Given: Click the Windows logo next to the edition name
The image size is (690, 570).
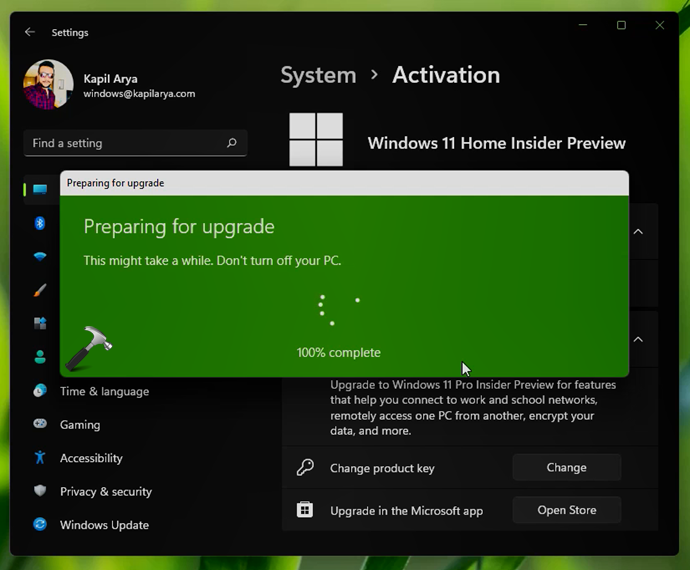Looking at the screenshot, I should (316, 140).
